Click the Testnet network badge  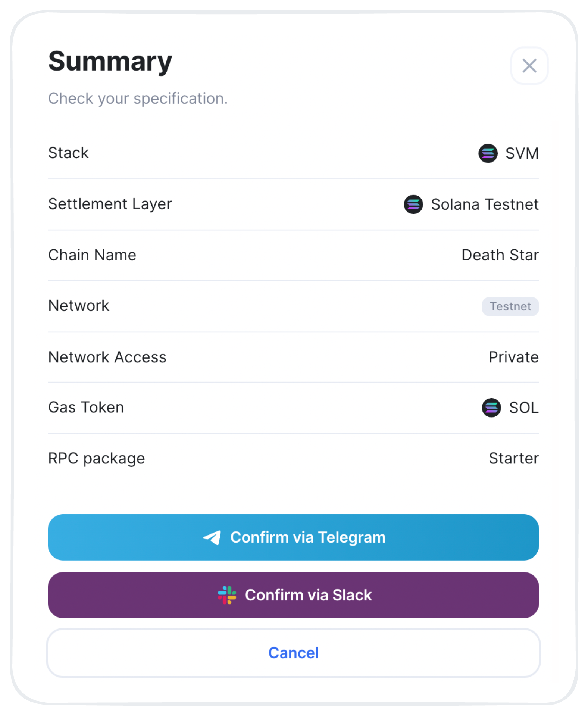pos(510,306)
